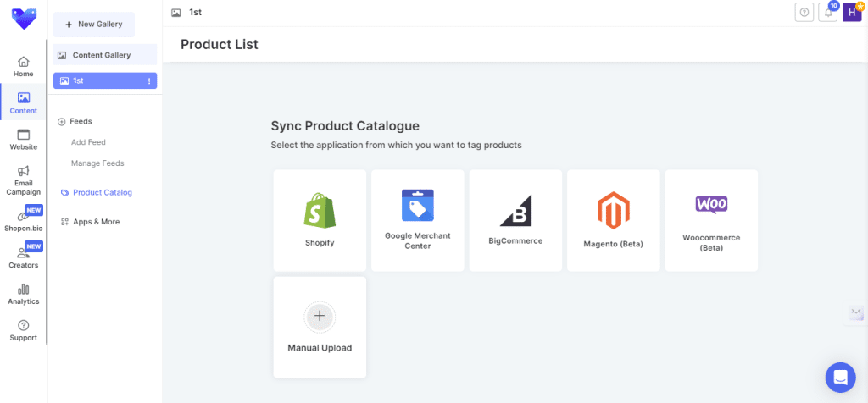The image size is (868, 403).
Task: Open the Analytics sidebar section
Action: tap(23, 294)
